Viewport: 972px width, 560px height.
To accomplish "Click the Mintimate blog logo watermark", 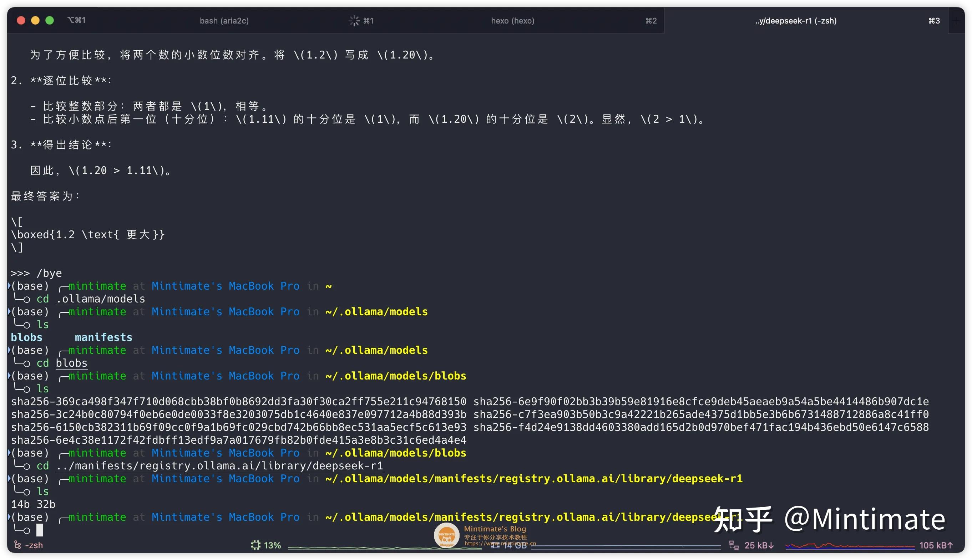I will [448, 535].
